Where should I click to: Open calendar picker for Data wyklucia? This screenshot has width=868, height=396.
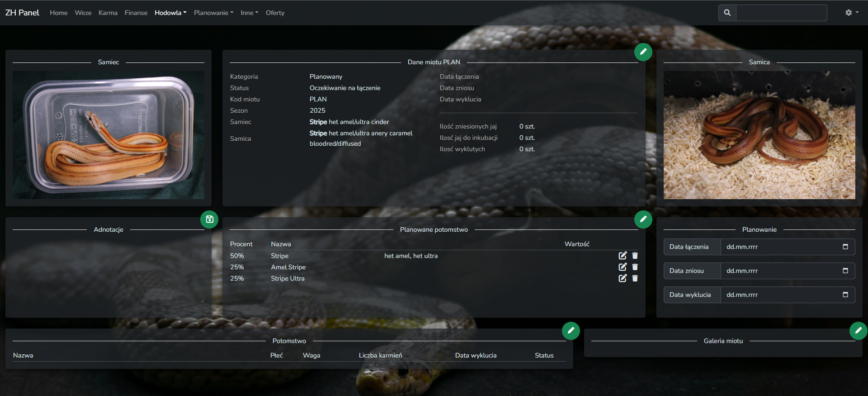(x=845, y=295)
